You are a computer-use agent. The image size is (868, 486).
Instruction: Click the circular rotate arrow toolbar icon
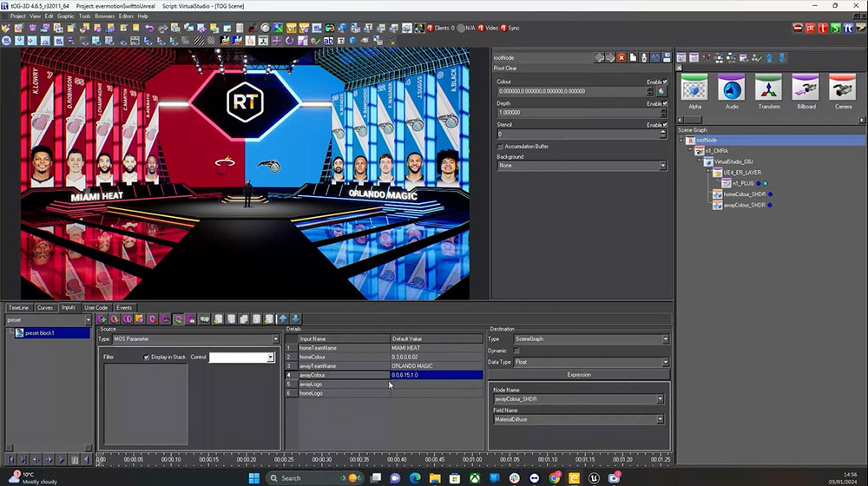pos(290,41)
